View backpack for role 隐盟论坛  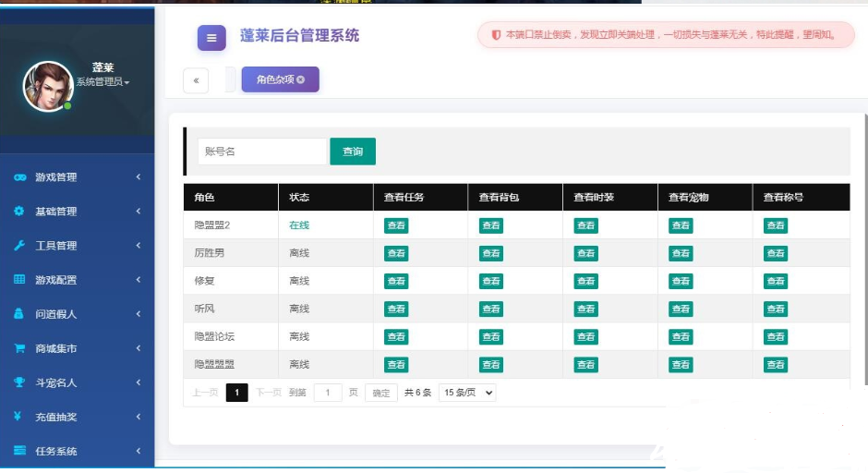[491, 337]
